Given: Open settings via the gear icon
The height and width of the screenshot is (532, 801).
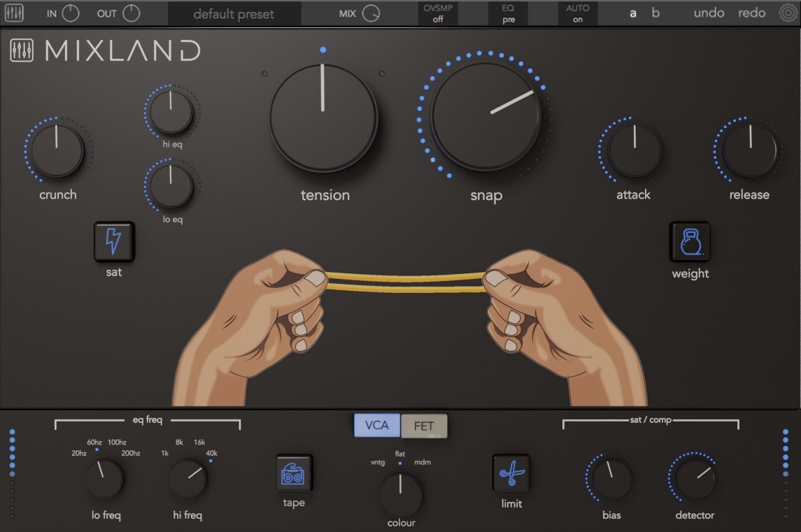Looking at the screenshot, I should pyautogui.click(x=787, y=13).
